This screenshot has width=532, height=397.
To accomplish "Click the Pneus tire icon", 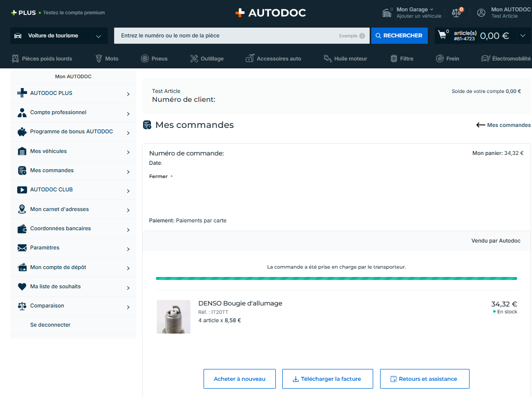I will click(145, 59).
